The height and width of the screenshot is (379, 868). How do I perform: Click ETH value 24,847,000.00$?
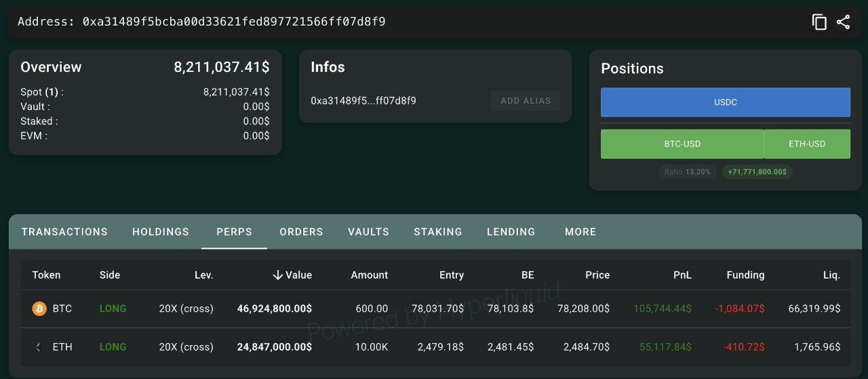point(275,346)
